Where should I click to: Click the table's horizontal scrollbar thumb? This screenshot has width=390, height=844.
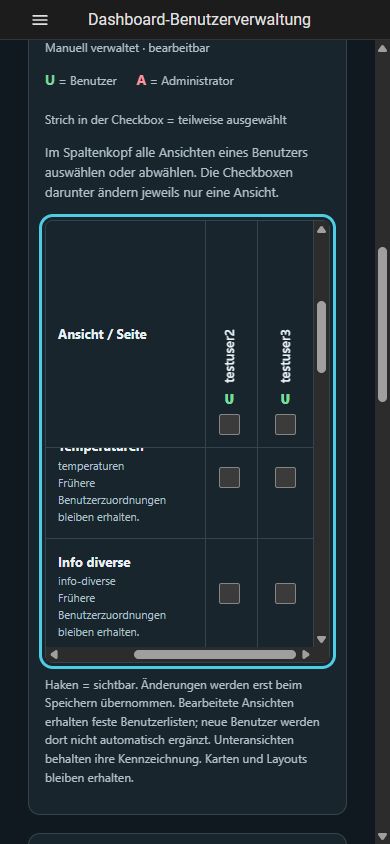pos(215,655)
